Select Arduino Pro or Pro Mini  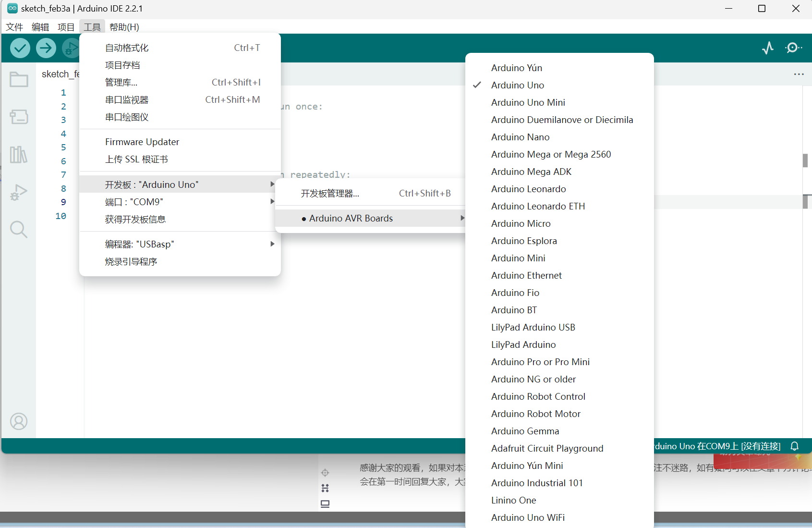[559, 362]
